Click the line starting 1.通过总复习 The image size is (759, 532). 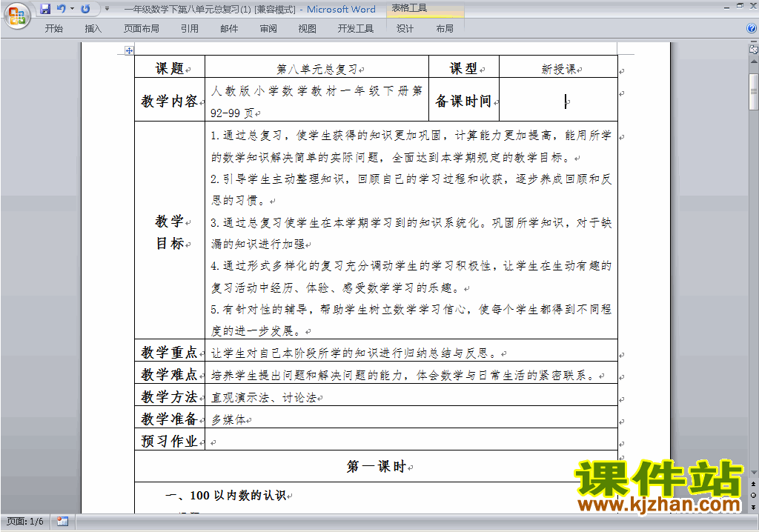pos(411,136)
